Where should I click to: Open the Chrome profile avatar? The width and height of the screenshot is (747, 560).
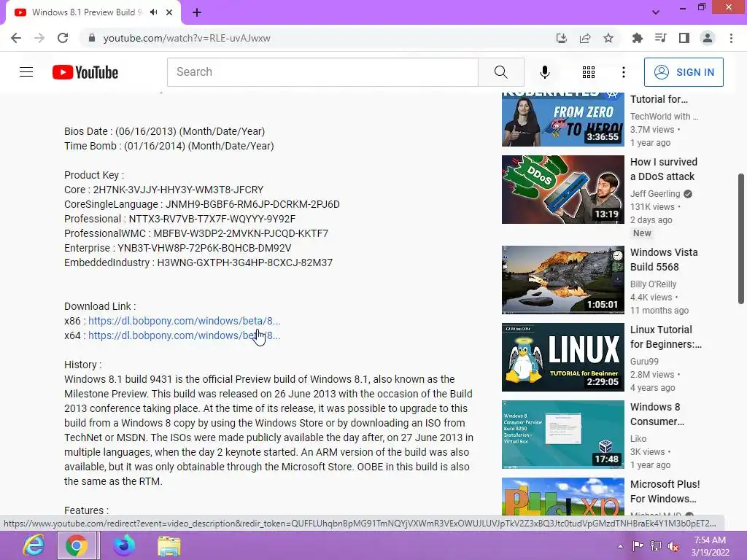[708, 38]
